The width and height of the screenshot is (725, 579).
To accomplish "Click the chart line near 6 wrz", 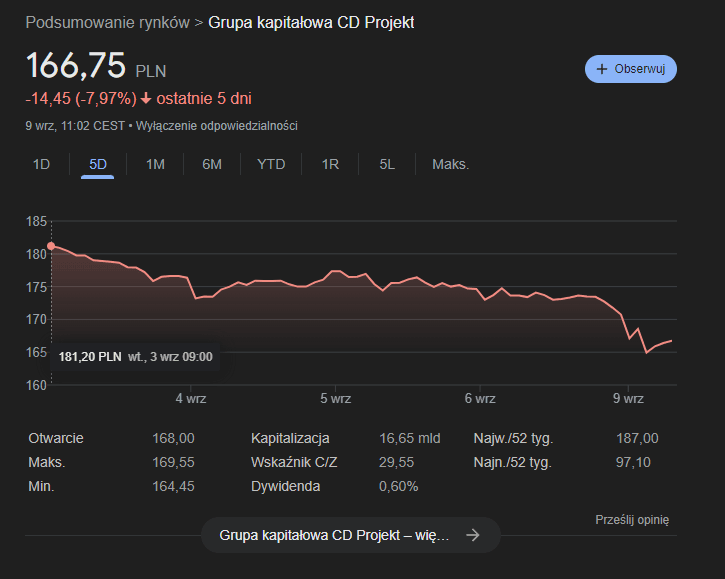I will tap(480, 291).
